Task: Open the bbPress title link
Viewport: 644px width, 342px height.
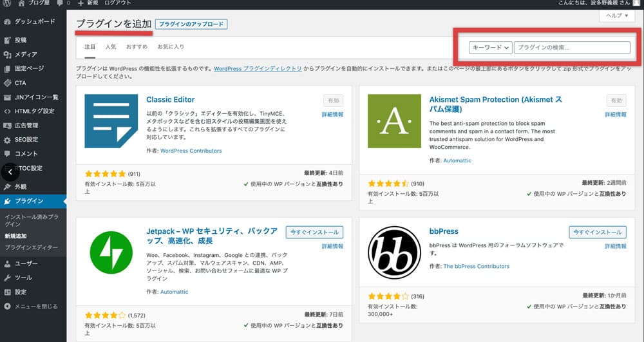Action: click(x=444, y=232)
